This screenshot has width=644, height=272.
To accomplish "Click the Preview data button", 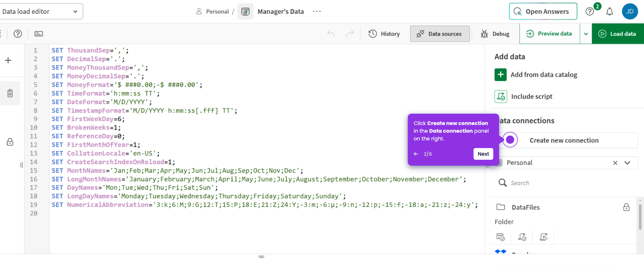I will pyautogui.click(x=549, y=34).
